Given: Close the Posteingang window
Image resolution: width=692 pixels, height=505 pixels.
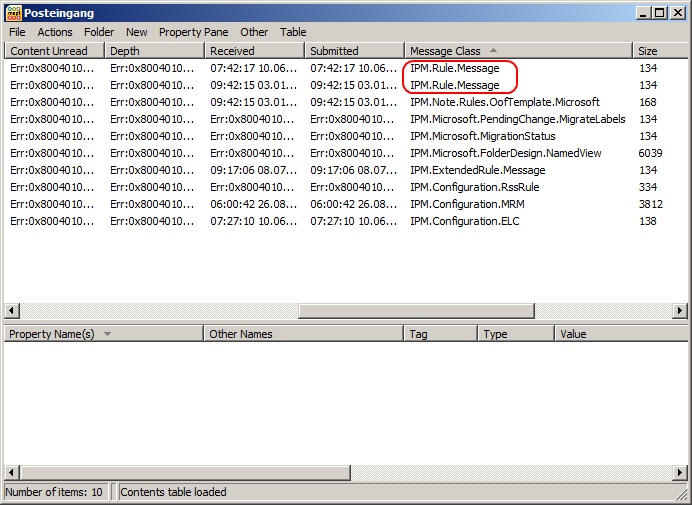Looking at the screenshot, I should [677, 13].
